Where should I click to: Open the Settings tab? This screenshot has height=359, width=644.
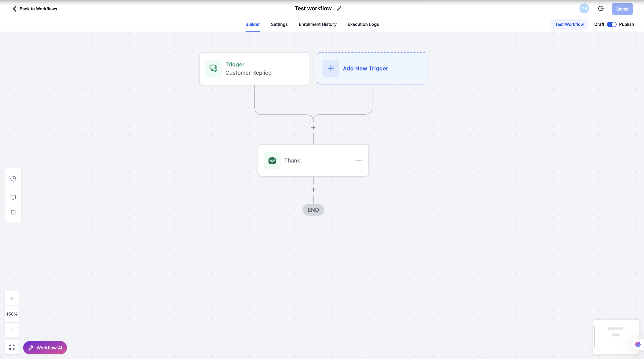click(x=279, y=24)
